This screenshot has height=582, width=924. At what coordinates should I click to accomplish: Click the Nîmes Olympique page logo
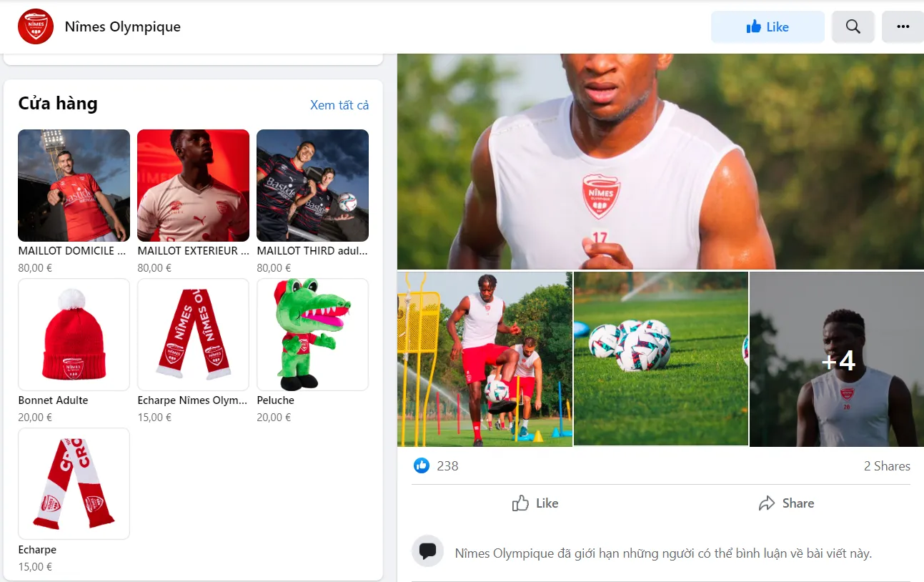(36, 26)
